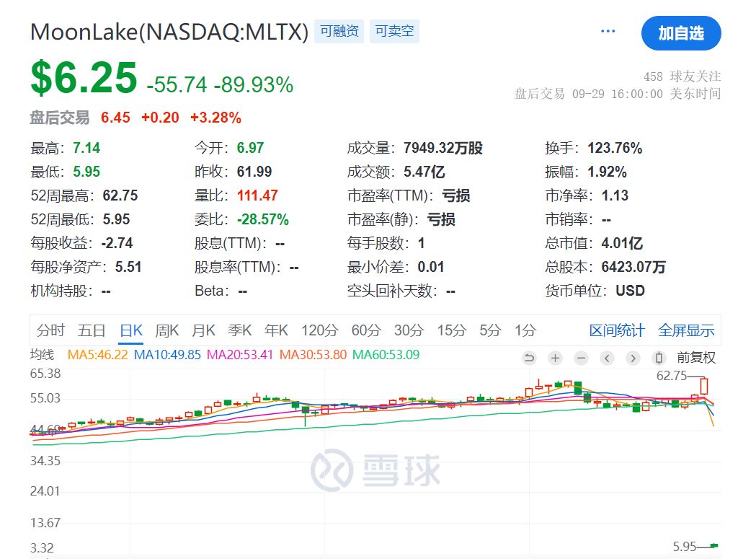Image resolution: width=756 pixels, height=559 pixels.
Task: Open 区间统计 interval statistics
Action: coord(617,330)
